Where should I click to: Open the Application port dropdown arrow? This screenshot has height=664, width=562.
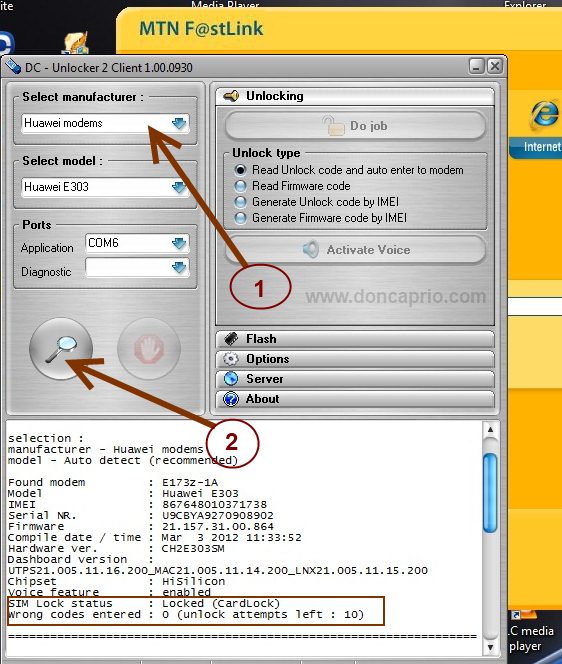coord(179,243)
